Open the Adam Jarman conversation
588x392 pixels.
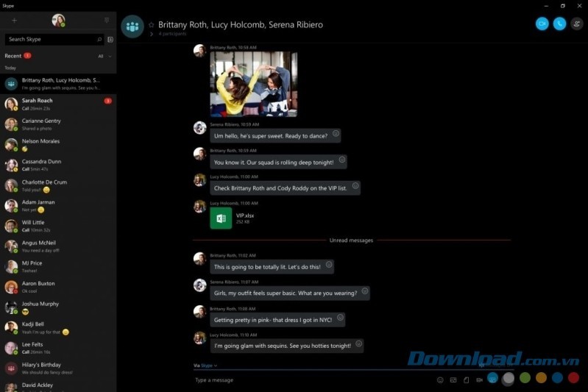tap(58, 206)
